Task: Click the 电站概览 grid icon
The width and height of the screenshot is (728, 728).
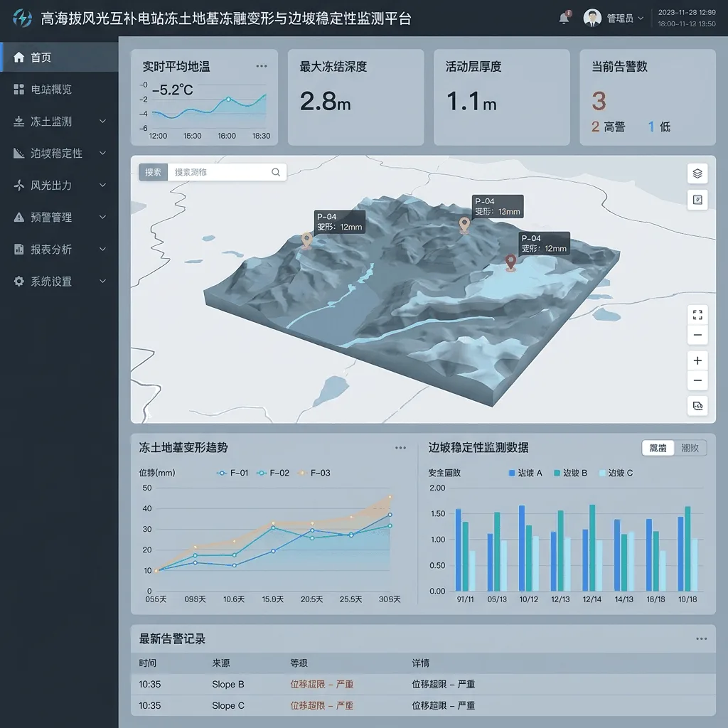Action: [19, 89]
